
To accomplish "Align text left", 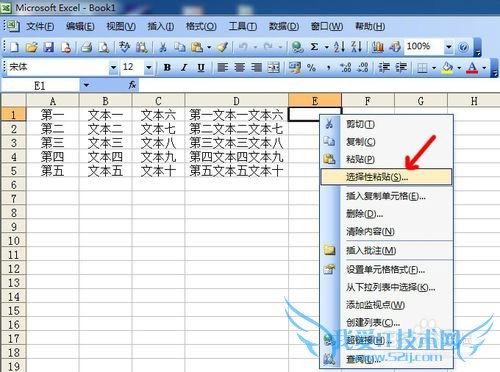I will pyautogui.click(x=222, y=68).
